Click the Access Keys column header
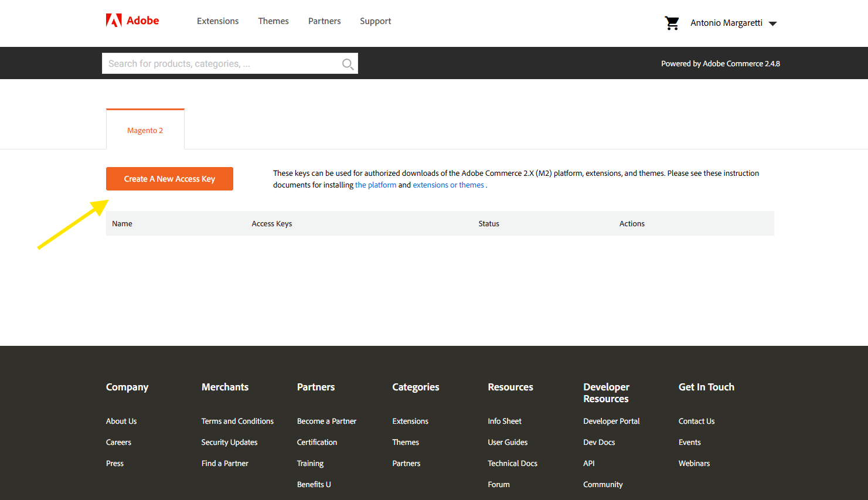The image size is (868, 500). [272, 223]
